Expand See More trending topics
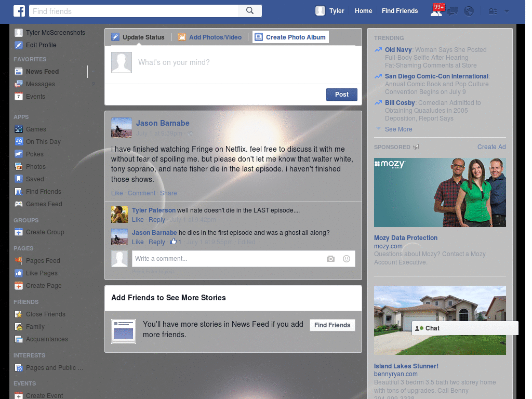 [x=398, y=129]
